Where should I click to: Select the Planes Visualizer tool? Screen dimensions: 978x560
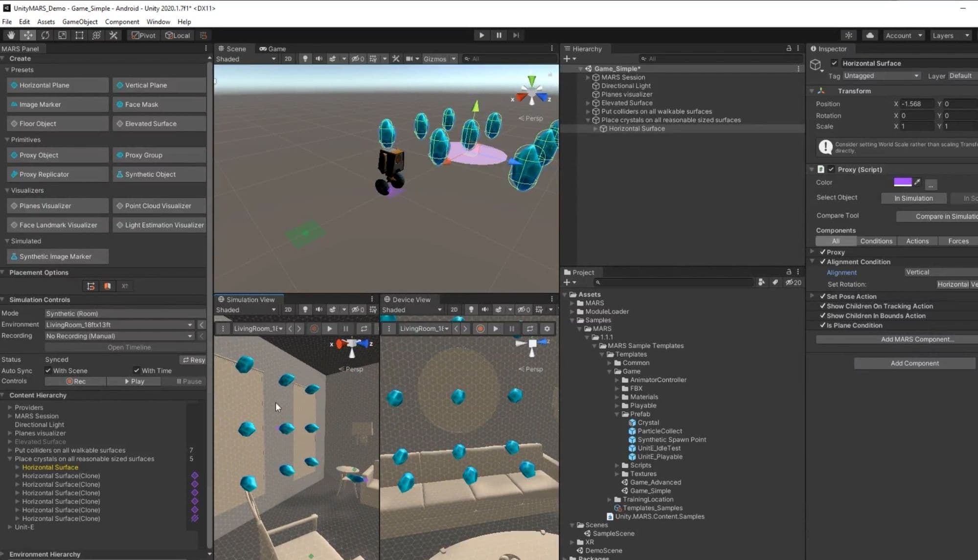pyautogui.click(x=45, y=205)
